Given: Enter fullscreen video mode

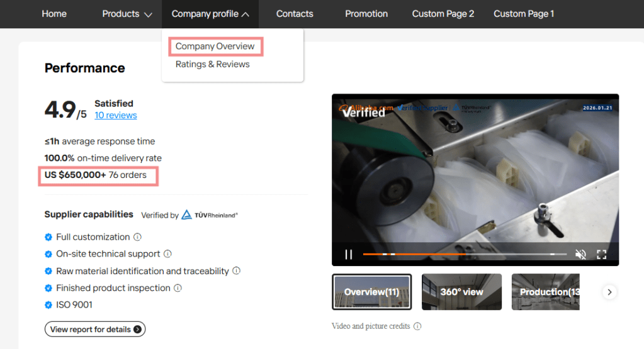Looking at the screenshot, I should [x=601, y=254].
